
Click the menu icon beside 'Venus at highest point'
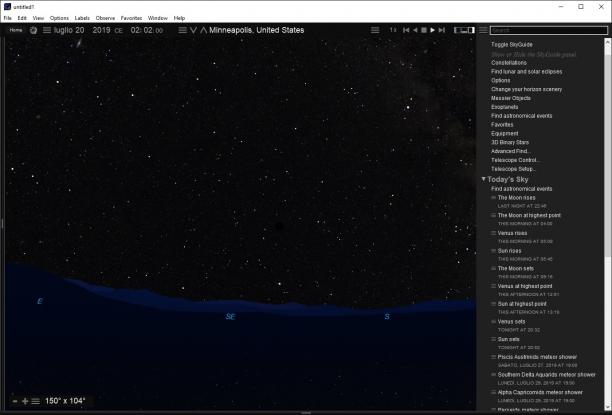pos(493,286)
